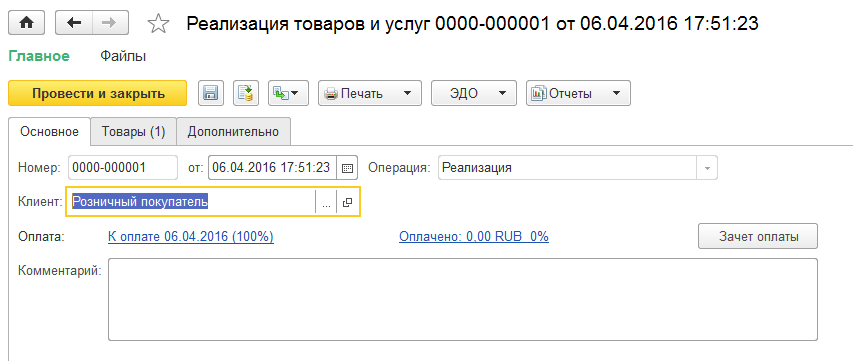Open calendar picker next to date field
The width and height of the screenshot is (853, 361).
pos(347,168)
